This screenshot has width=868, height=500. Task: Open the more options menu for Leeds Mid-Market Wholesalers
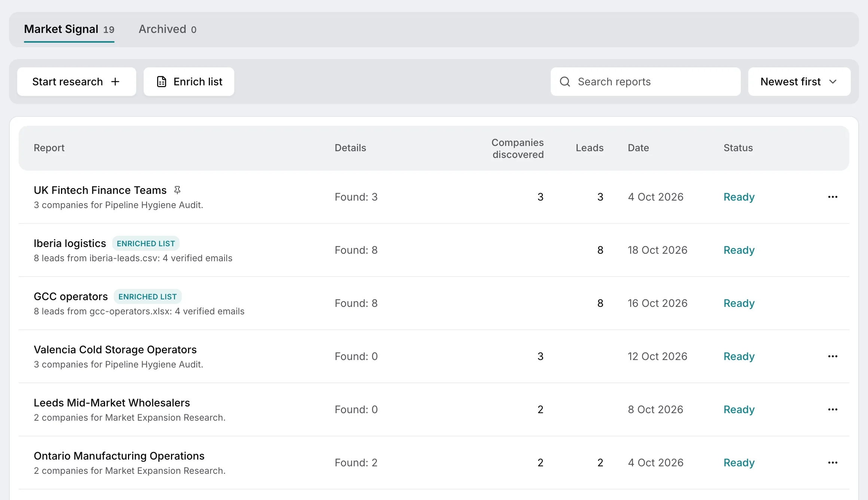point(832,409)
